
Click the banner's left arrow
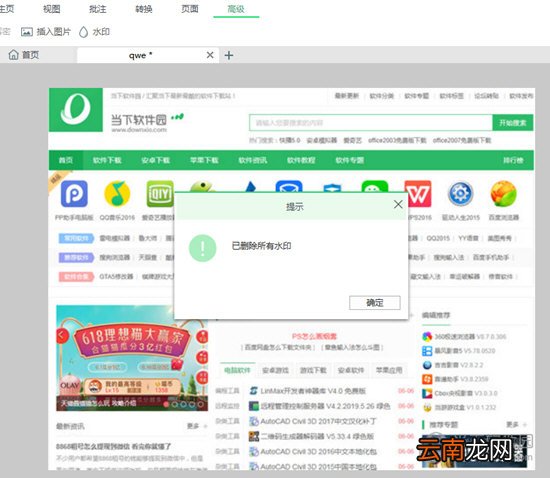pyautogui.click(x=61, y=335)
